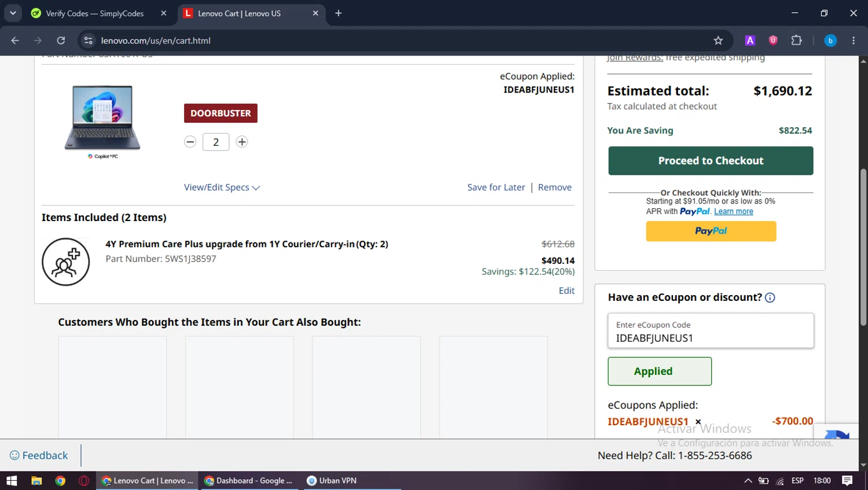Click Proceed to Checkout button
The width and height of the screenshot is (868, 490).
pos(711,161)
